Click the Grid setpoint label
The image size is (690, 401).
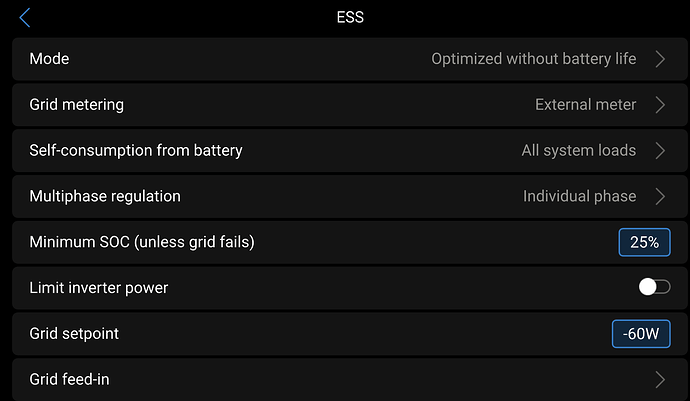[74, 334]
